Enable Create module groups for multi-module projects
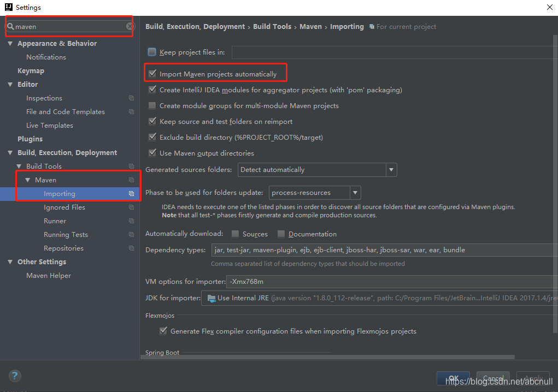558x392 pixels. (152, 105)
